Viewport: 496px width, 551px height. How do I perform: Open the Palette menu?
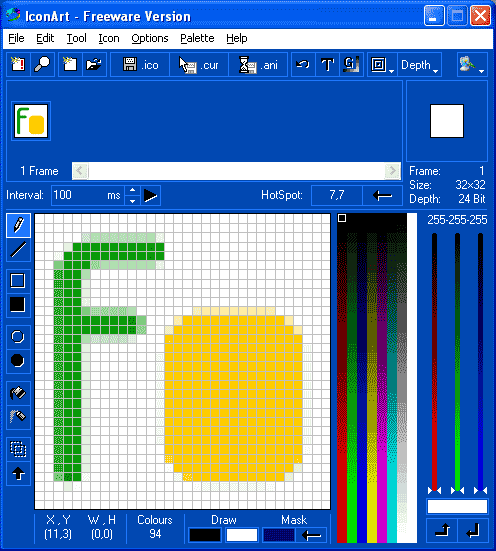(x=197, y=38)
